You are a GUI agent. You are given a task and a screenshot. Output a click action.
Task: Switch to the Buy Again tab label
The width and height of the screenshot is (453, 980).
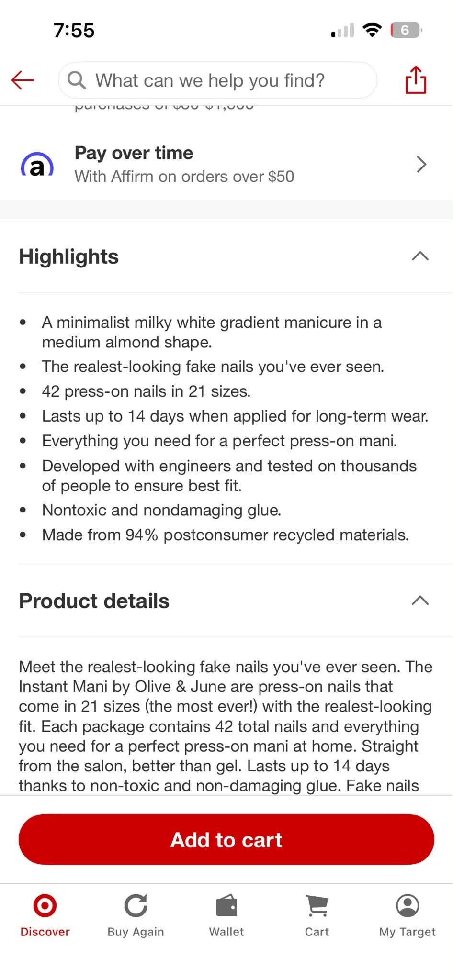(x=136, y=932)
